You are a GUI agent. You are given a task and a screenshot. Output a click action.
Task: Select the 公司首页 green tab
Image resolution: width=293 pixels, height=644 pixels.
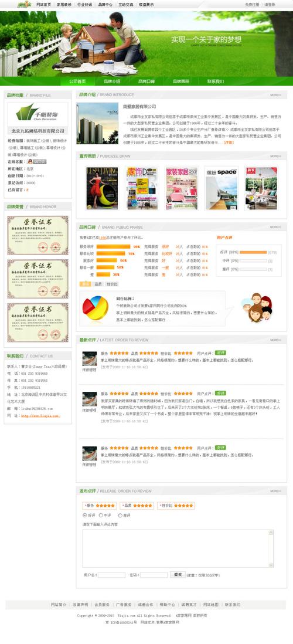click(x=77, y=82)
